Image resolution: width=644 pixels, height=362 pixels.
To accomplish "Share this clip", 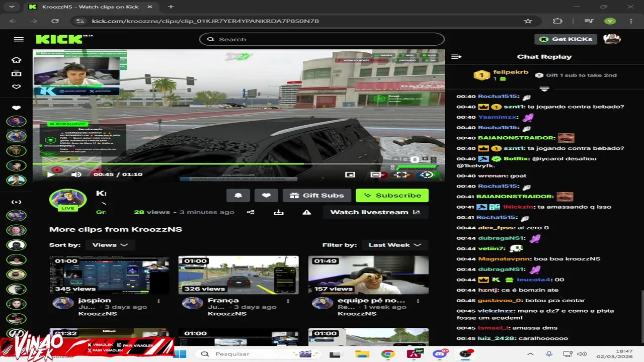I will [251, 212].
